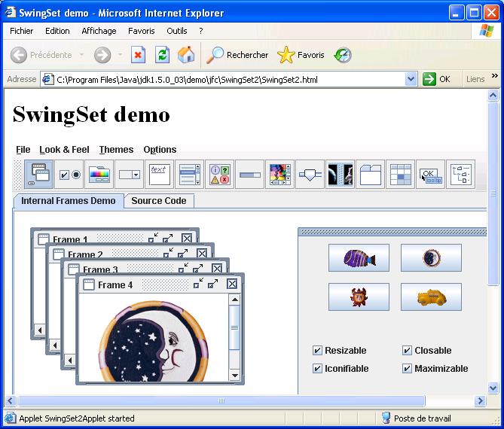504x429 pixels.
Task: Select the table demo toolbar icon
Action: (400, 174)
